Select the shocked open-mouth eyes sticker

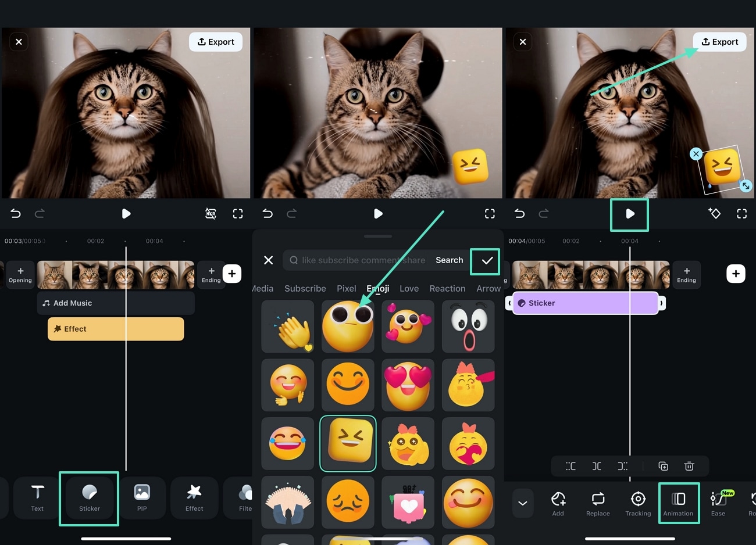point(468,327)
